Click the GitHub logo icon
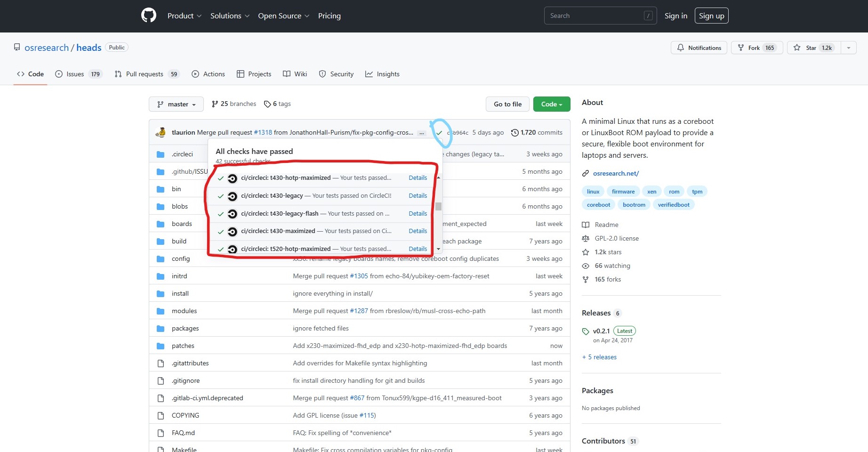The width and height of the screenshot is (868, 452). [149, 16]
